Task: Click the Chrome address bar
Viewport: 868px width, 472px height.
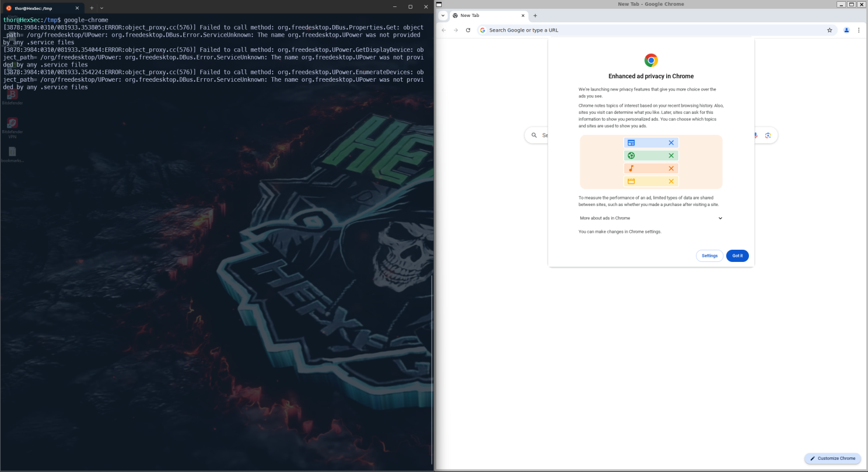Action: point(656,30)
